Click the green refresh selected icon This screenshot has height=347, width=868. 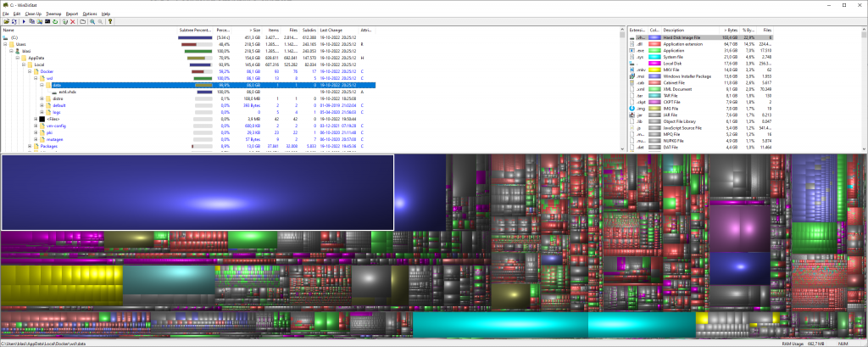click(53, 21)
